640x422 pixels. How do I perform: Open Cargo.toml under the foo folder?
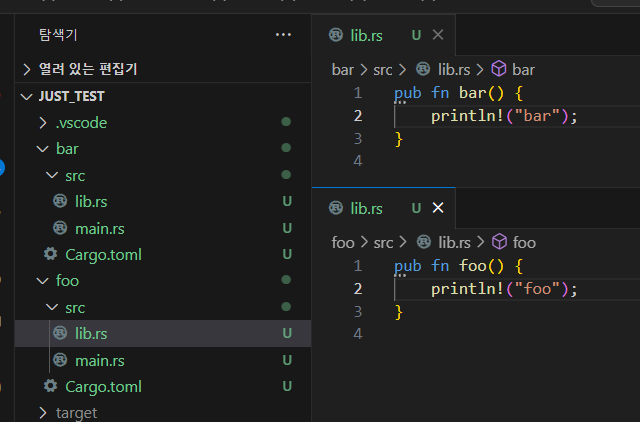tap(103, 386)
